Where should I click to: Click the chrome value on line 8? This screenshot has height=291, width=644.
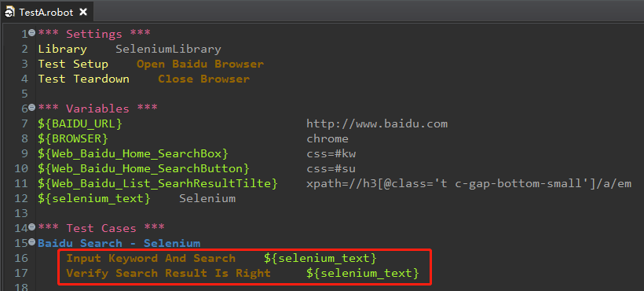[327, 139]
